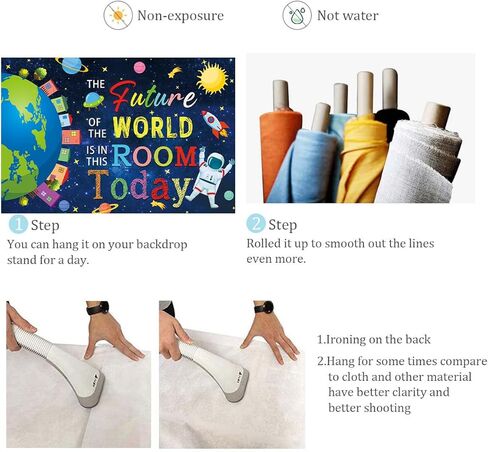
Task: Click the Non-exposure sun icon
Action: click(118, 15)
